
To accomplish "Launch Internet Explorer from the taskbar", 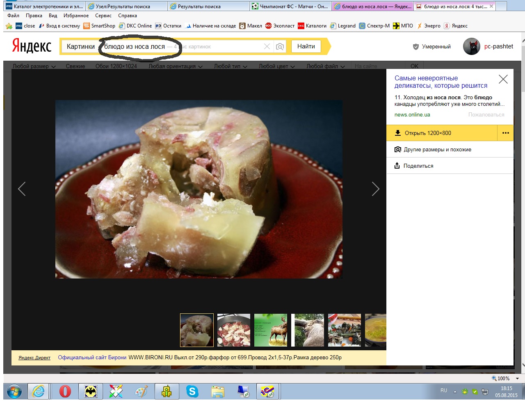I will pos(39,391).
